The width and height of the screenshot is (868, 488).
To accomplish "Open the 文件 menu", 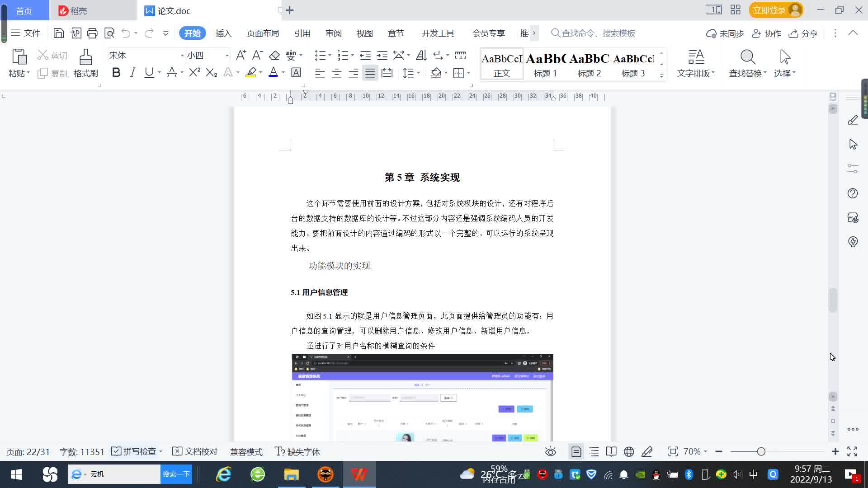I will 25,33.
